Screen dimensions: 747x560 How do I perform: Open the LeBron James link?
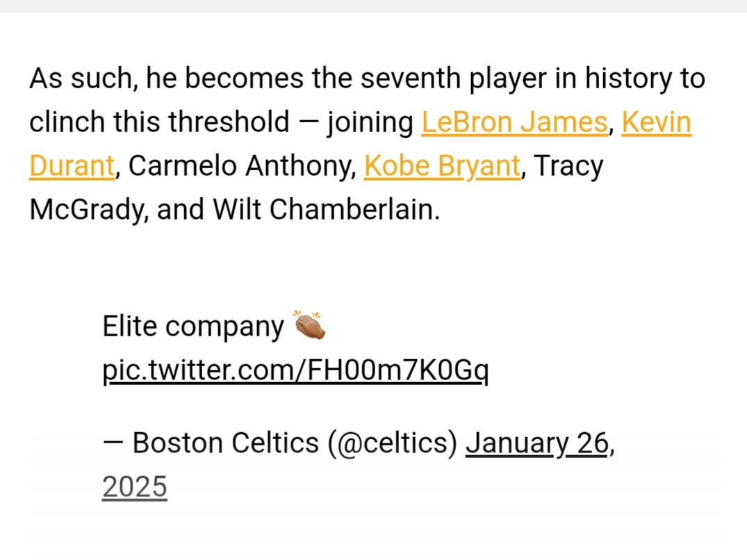pos(514,122)
